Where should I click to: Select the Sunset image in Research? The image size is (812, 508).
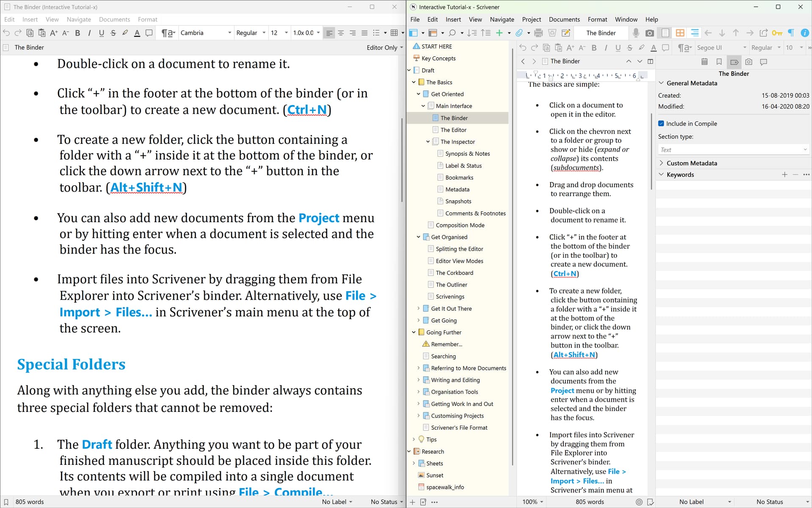[x=434, y=475]
